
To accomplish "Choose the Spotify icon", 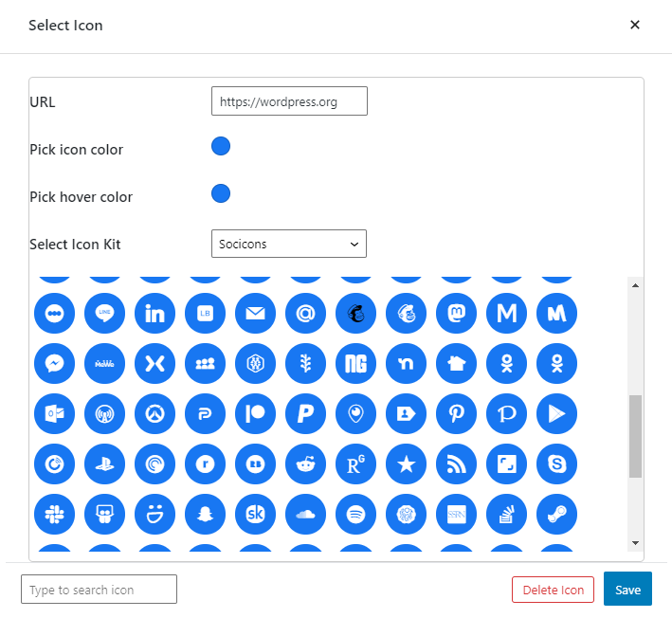I will tap(355, 514).
